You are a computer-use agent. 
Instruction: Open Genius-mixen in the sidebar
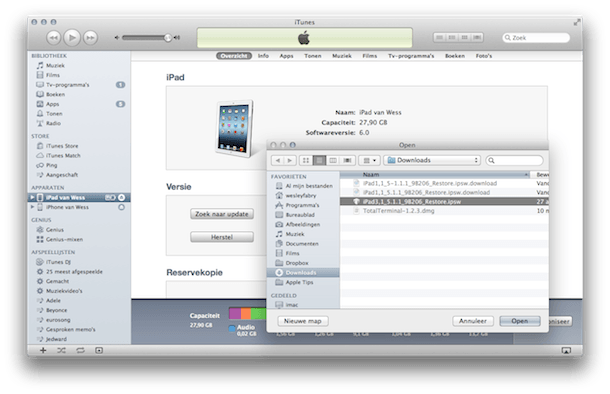(64, 239)
